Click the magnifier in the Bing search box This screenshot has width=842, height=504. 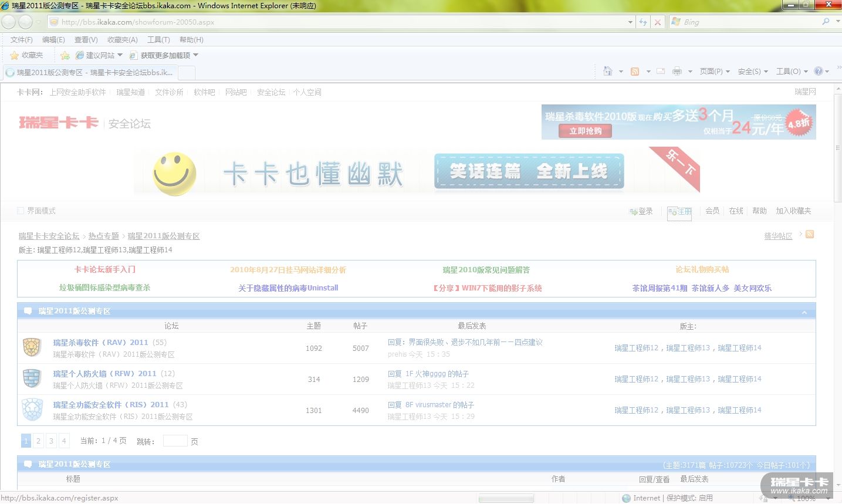tap(826, 22)
